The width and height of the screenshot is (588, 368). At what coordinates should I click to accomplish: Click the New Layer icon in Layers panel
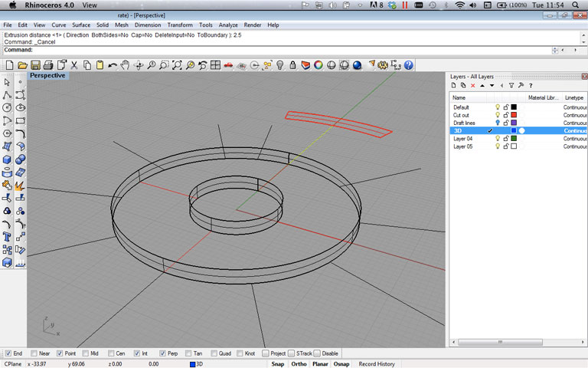click(x=454, y=86)
